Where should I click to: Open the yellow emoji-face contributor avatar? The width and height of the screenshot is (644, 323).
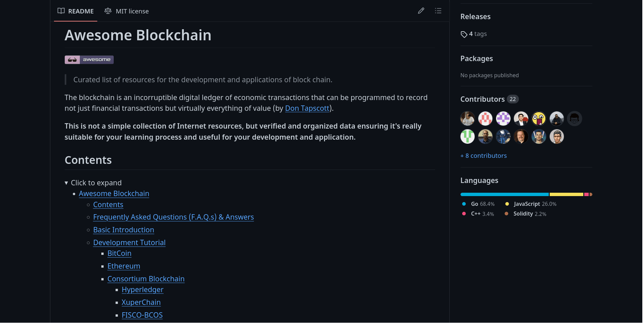(x=539, y=119)
